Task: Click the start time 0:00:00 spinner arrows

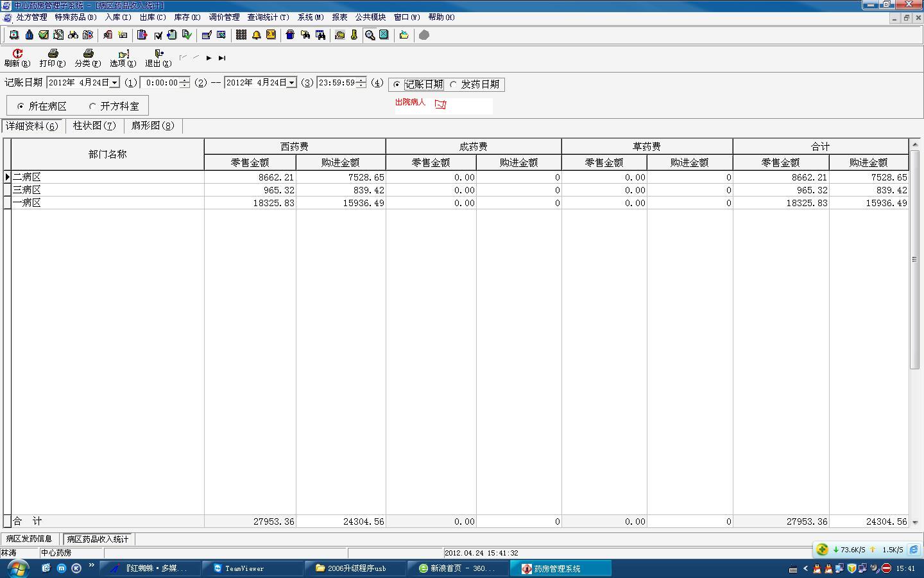Action: tap(185, 83)
